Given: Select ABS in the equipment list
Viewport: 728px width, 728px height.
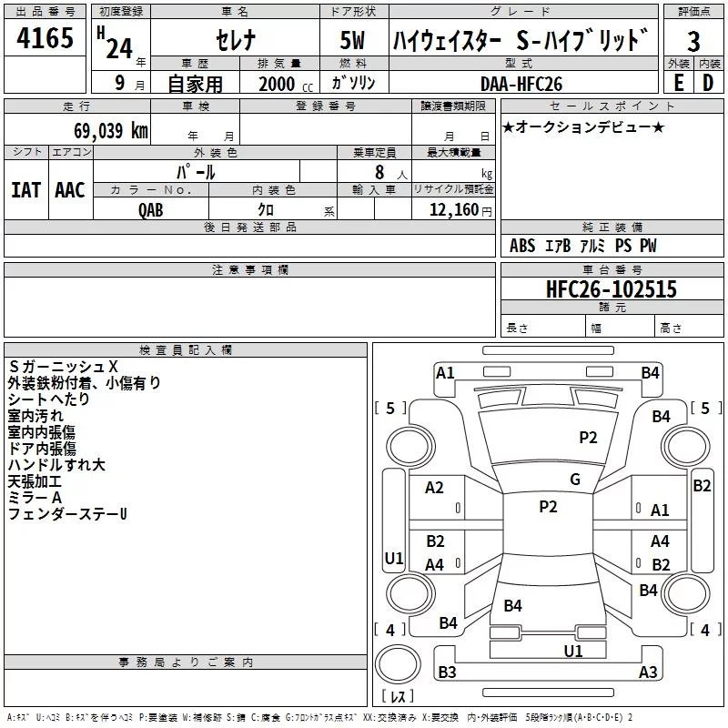Looking at the screenshot, I should (522, 246).
